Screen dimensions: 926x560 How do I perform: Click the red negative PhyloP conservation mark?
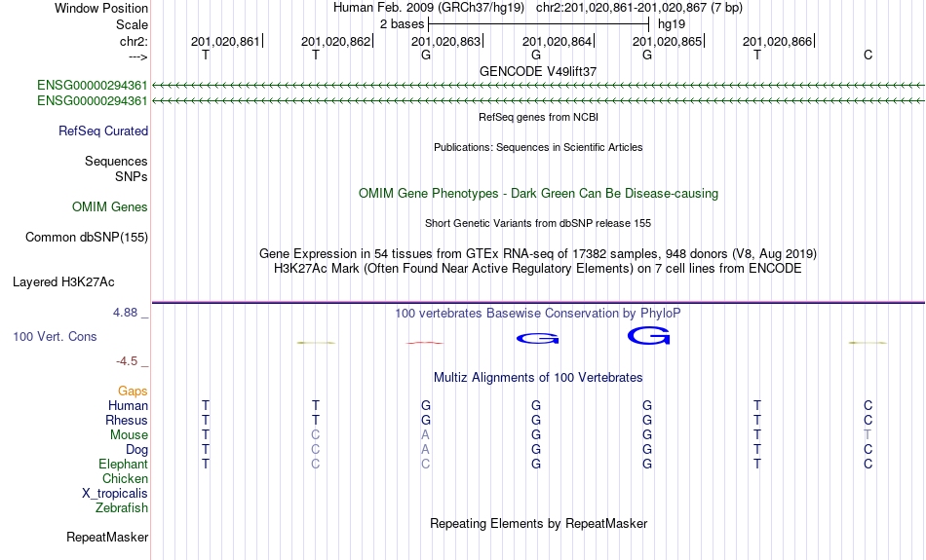(425, 343)
